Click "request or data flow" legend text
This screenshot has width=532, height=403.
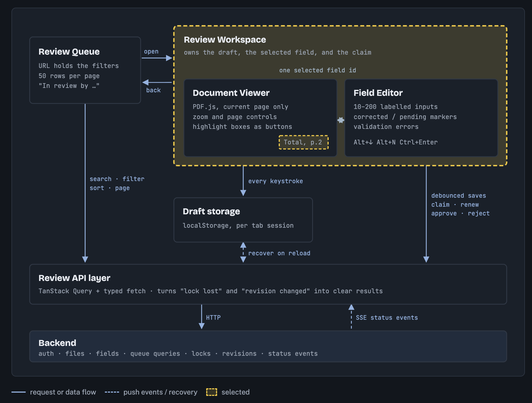click(x=63, y=392)
